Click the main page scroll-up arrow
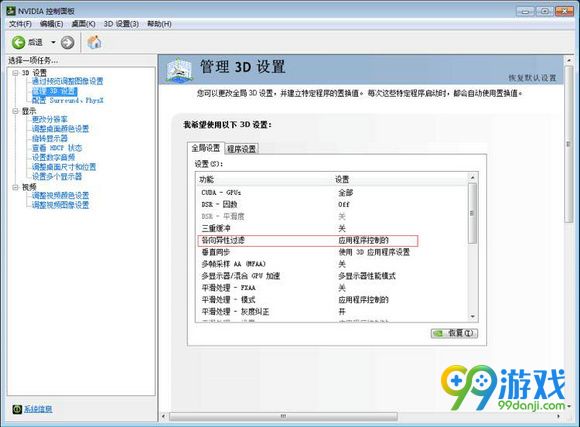 click(569, 60)
